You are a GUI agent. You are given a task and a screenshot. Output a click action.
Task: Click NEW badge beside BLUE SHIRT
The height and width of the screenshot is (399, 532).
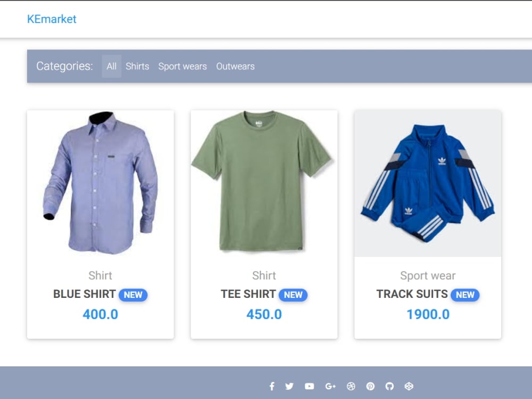click(x=133, y=295)
